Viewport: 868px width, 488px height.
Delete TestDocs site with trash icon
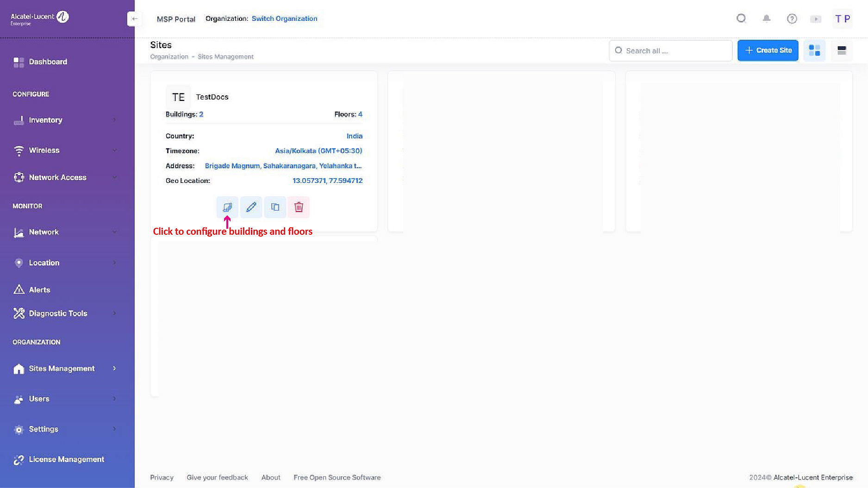299,207
